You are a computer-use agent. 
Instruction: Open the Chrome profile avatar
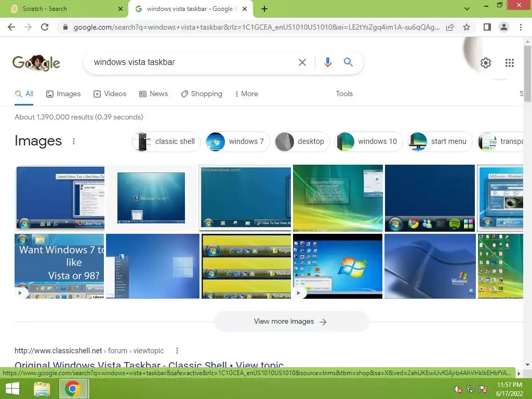pyautogui.click(x=504, y=27)
